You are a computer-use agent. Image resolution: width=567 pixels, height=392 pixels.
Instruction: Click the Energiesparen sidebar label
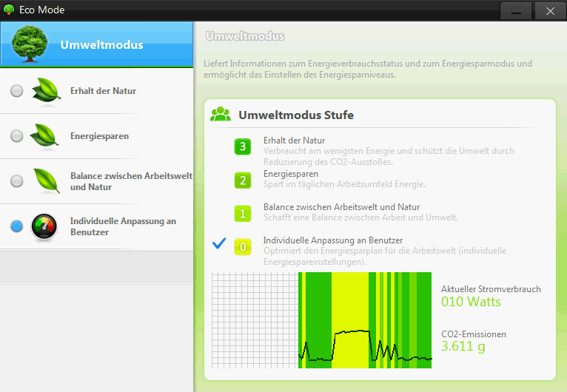click(99, 136)
